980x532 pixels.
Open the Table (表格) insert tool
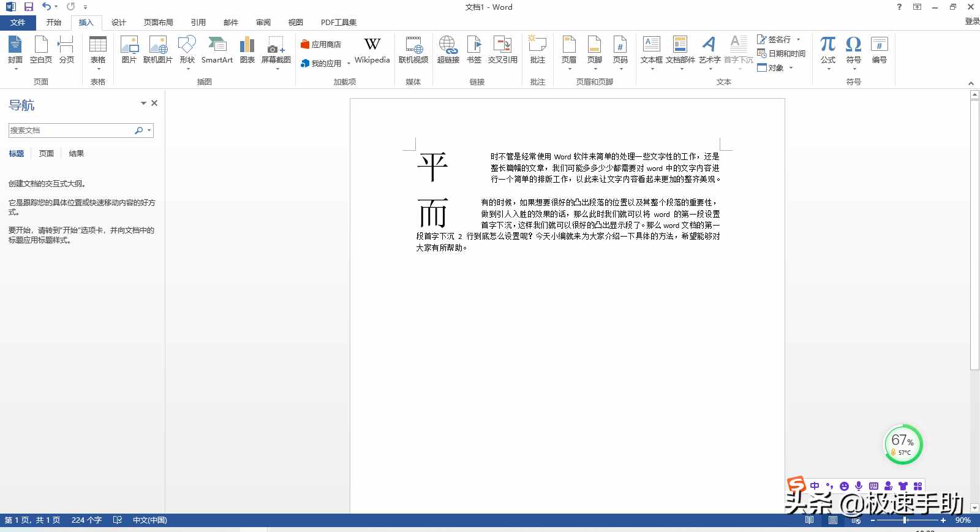(98, 51)
